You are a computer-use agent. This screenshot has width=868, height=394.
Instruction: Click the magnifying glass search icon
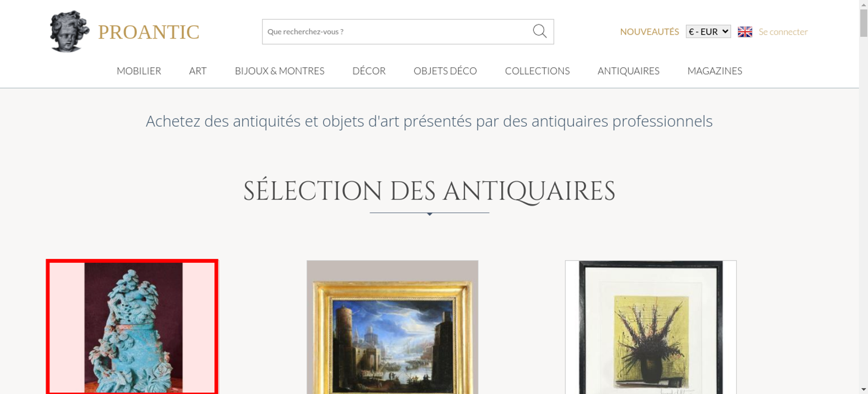(x=539, y=31)
